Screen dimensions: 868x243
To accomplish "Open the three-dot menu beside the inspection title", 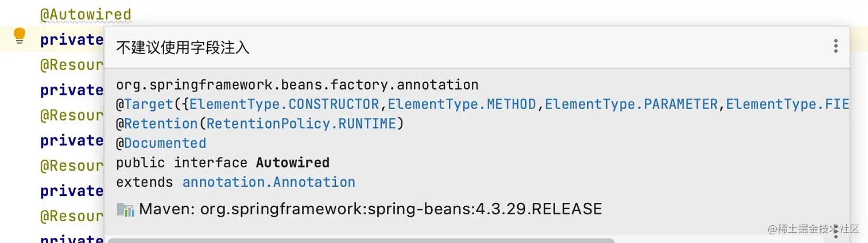I will 835,46.
